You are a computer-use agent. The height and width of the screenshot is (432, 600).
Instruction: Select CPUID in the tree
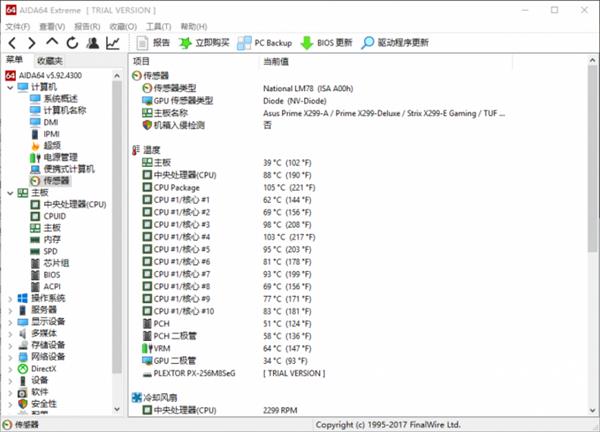pyautogui.click(x=48, y=216)
